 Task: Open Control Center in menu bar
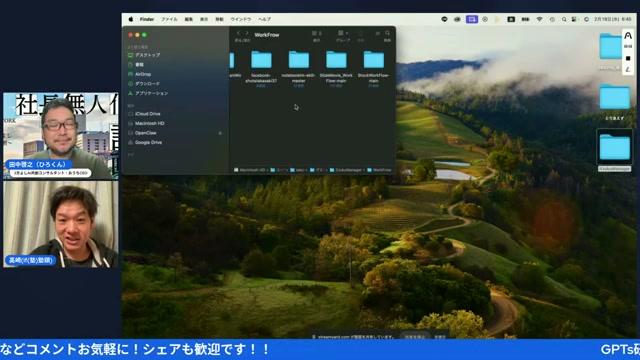point(574,19)
